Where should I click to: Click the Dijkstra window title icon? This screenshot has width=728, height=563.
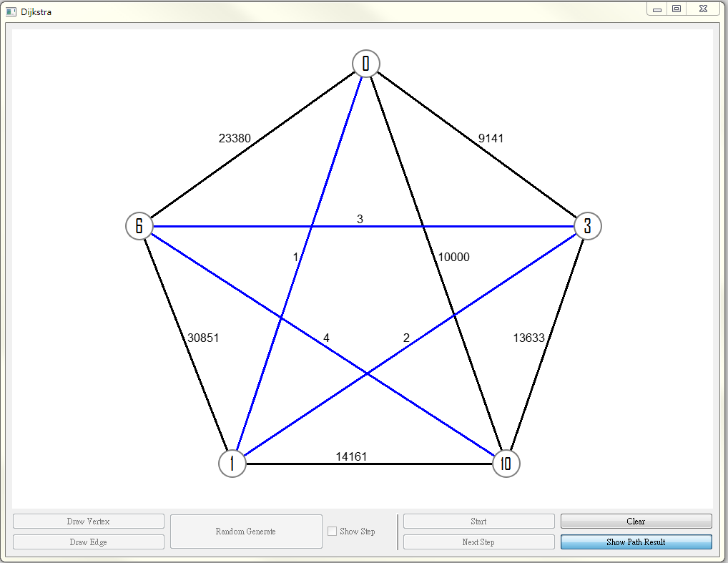coord(11,11)
